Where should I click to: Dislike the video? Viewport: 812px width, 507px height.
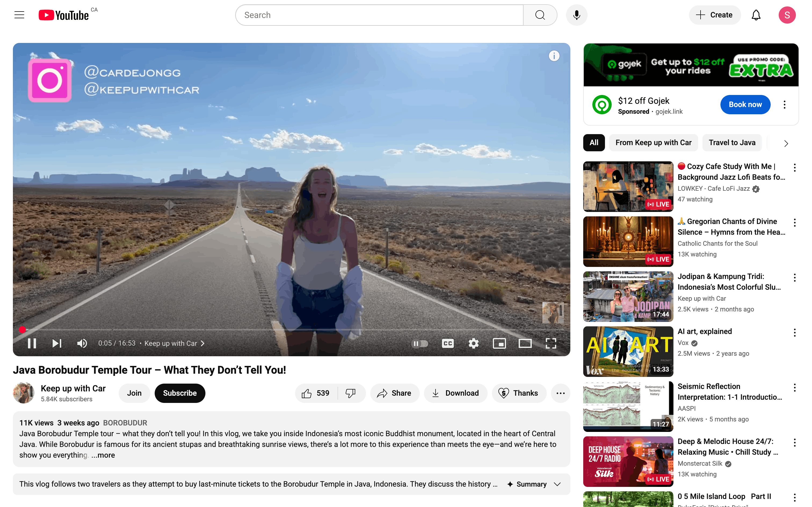pyautogui.click(x=350, y=393)
